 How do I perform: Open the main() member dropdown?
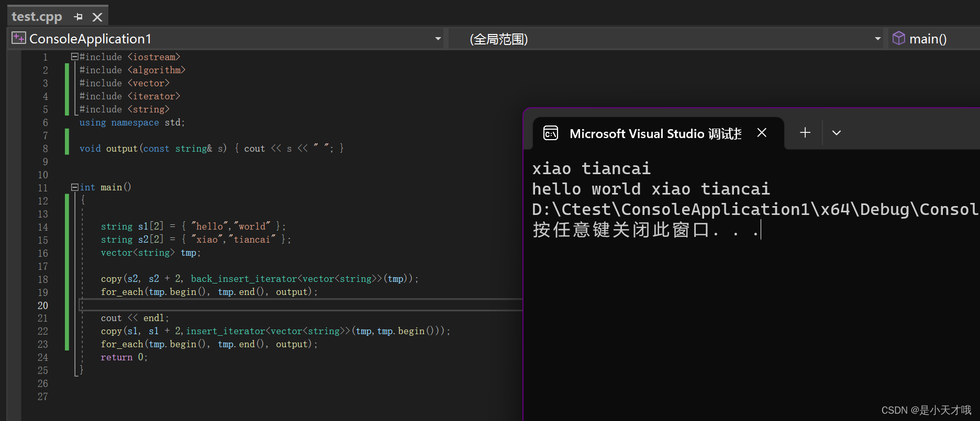[x=934, y=39]
